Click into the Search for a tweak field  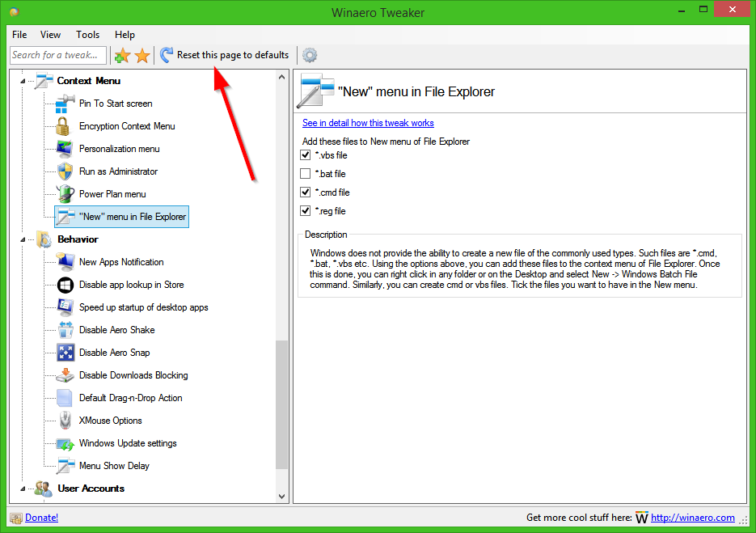coord(58,55)
